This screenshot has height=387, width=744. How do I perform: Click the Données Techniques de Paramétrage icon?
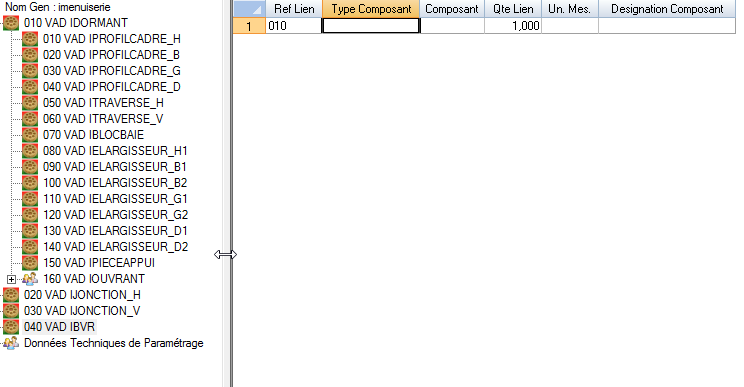click(11, 343)
